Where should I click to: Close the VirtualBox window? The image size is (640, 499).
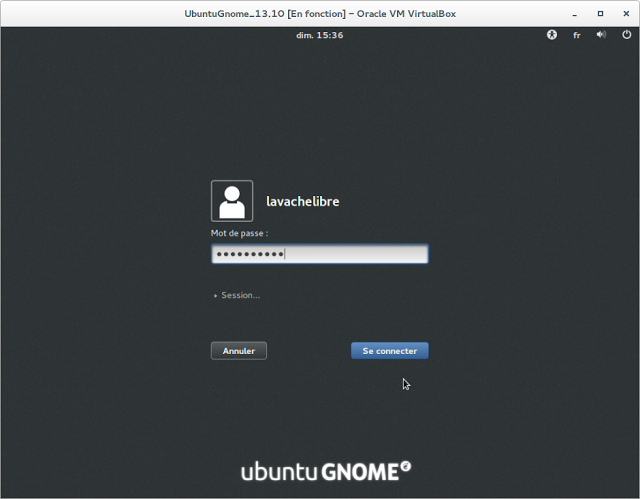[x=626, y=13]
